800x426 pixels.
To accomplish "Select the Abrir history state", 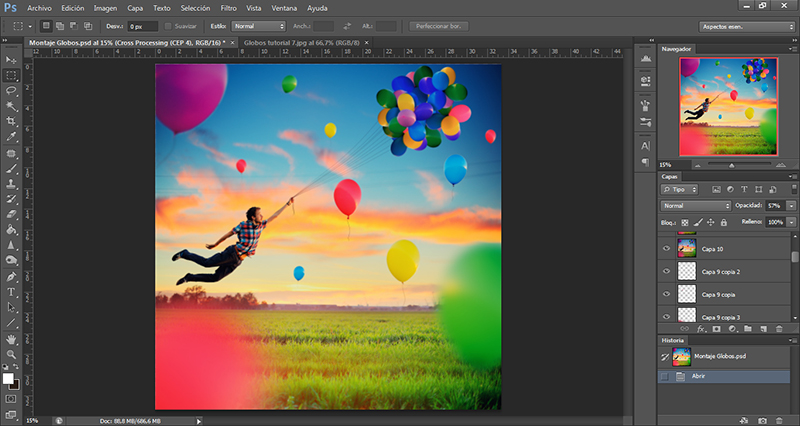I will tap(724, 377).
